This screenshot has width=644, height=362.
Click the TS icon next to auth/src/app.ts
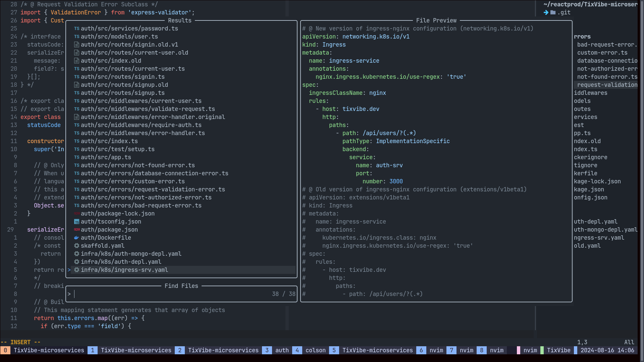click(x=76, y=157)
